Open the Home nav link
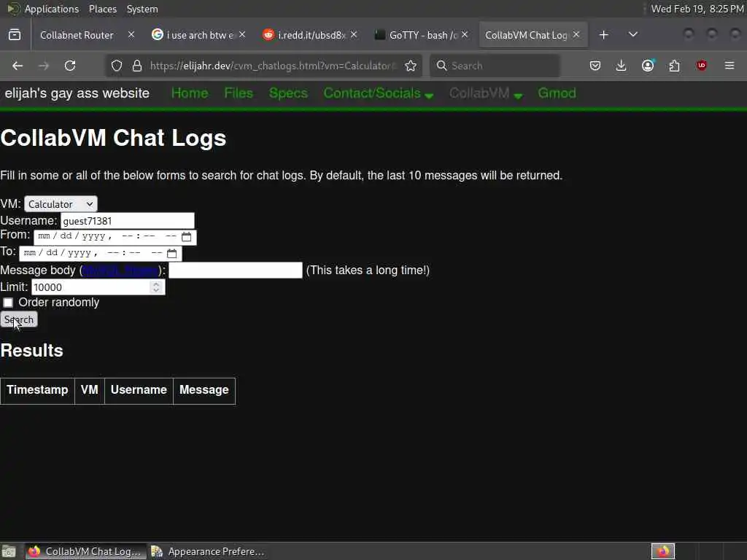747x560 pixels. click(190, 93)
